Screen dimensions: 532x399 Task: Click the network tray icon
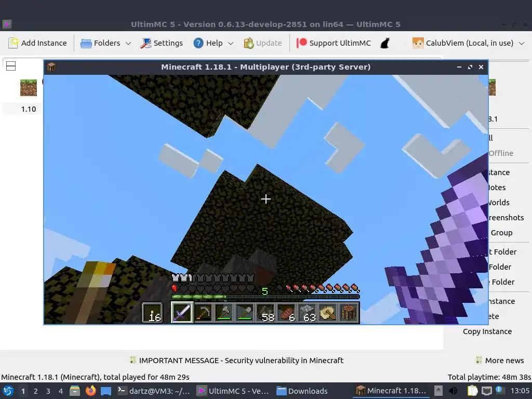pyautogui.click(x=486, y=391)
